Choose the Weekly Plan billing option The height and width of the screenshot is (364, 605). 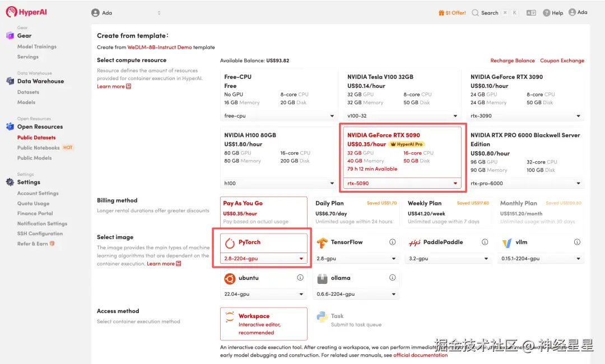coord(448,212)
